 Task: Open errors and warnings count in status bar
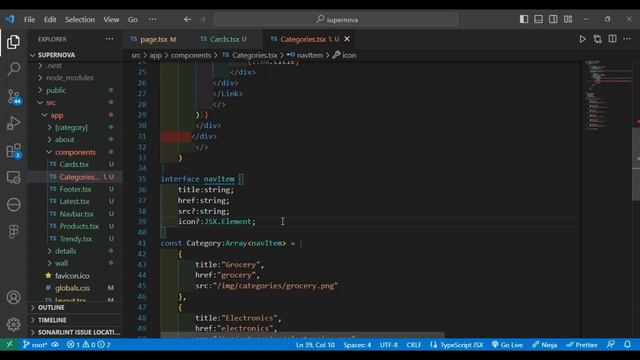[89, 344]
